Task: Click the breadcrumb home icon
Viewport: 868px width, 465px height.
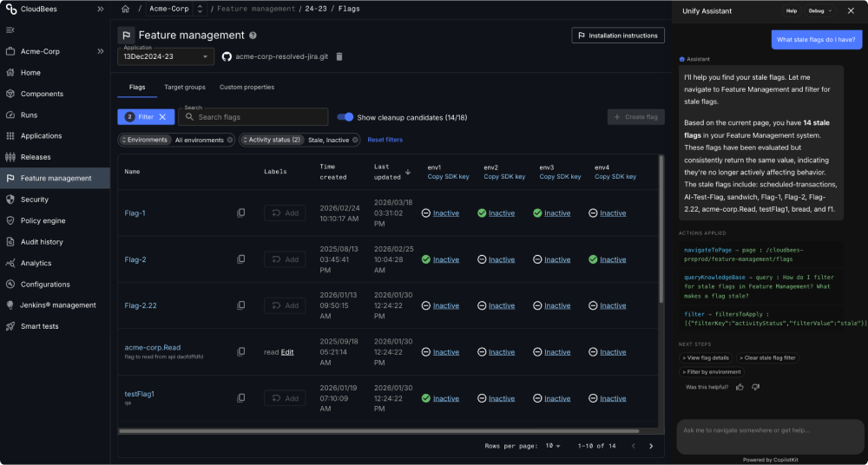Action: (x=126, y=9)
